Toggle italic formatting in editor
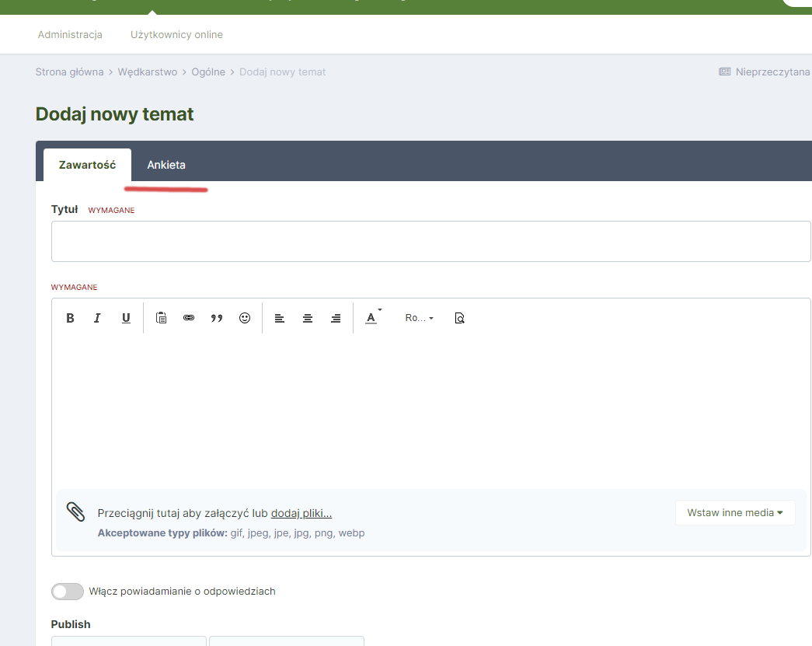812x646 pixels. [x=97, y=318]
